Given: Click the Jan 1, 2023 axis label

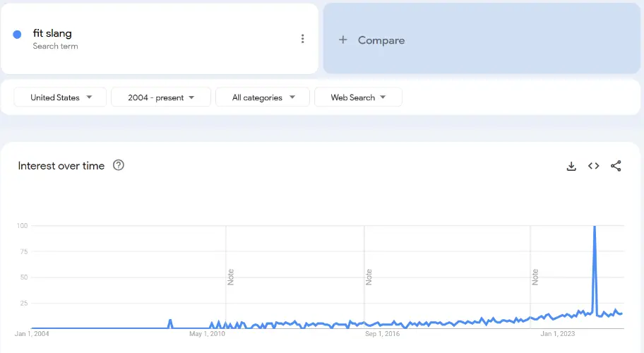Looking at the screenshot, I should pos(558,334).
